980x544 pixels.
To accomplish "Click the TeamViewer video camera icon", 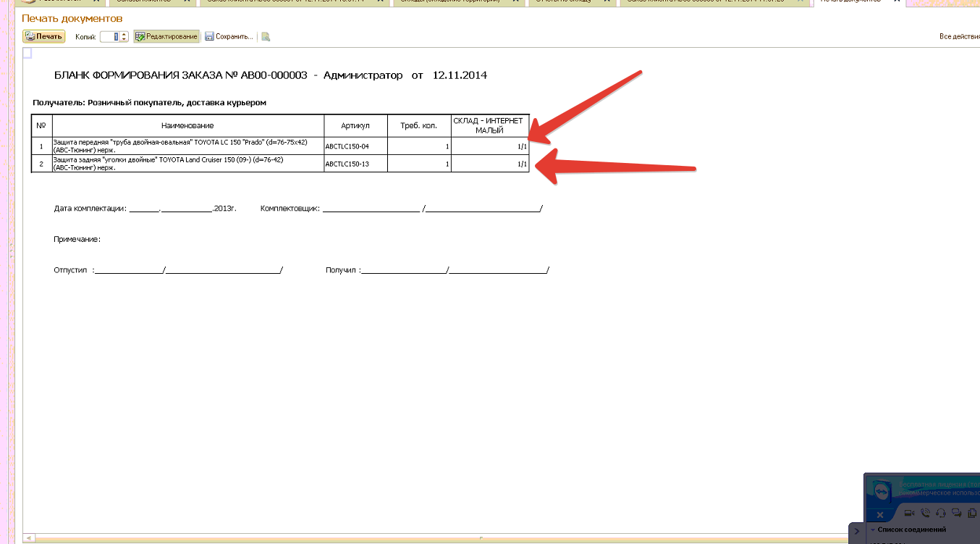I will tap(911, 514).
